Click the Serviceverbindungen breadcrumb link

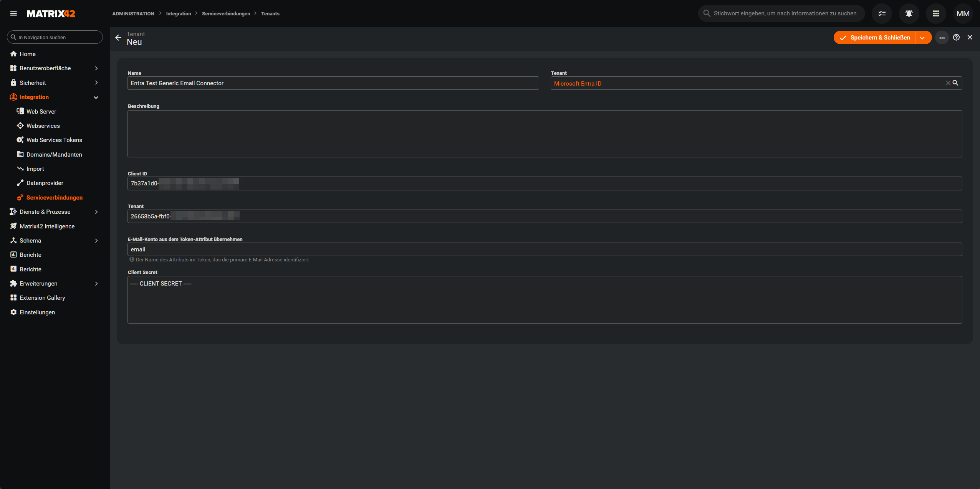(226, 13)
